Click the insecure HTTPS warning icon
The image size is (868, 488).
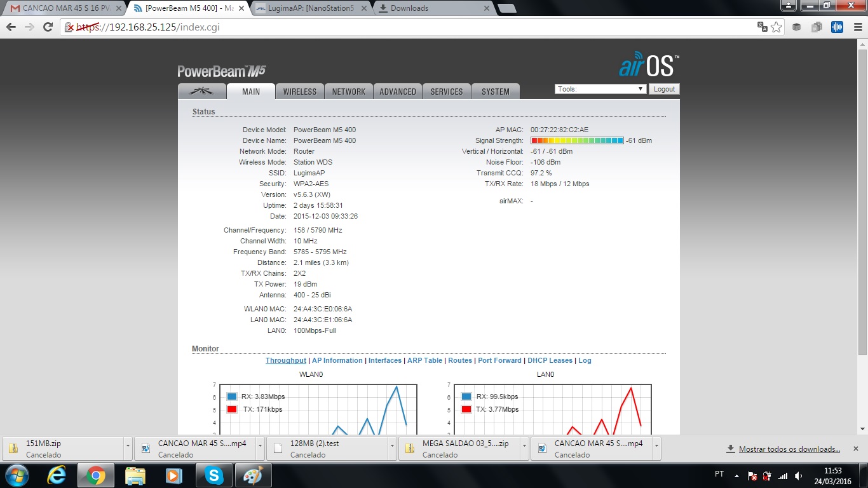70,27
